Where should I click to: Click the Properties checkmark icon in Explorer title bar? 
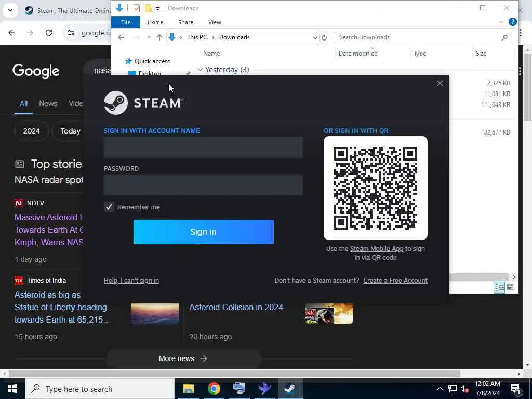137,8
